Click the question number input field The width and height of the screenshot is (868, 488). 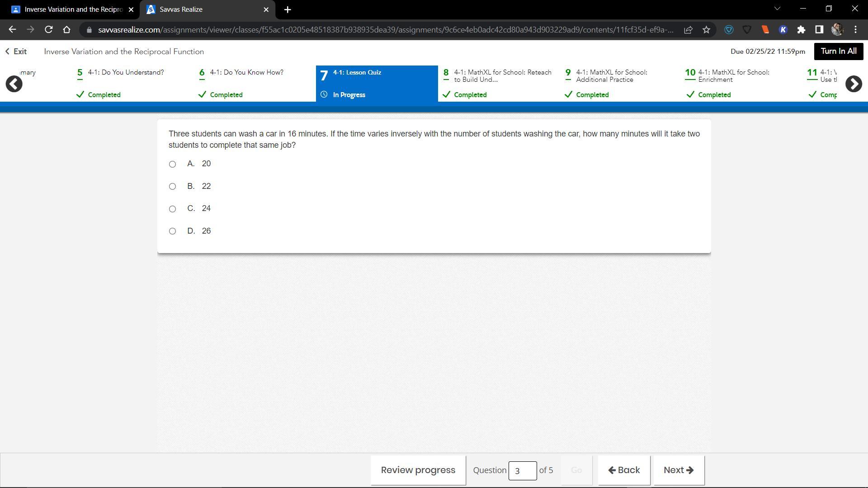point(522,471)
